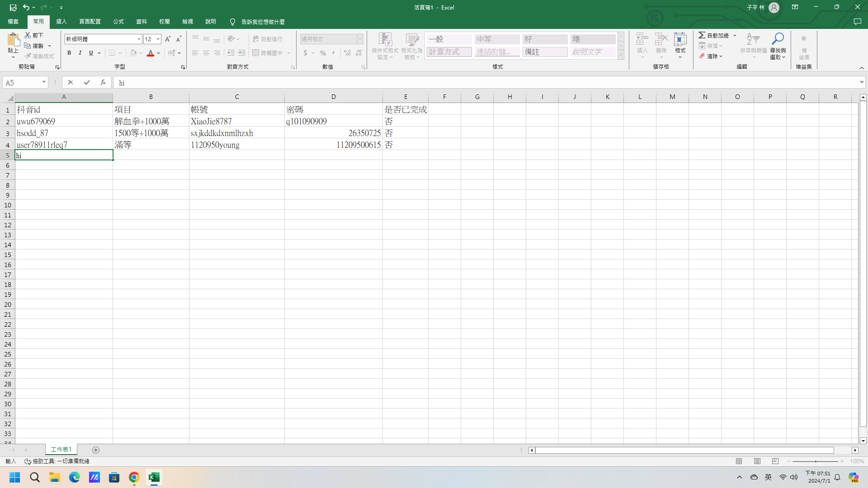
Task: Click the Paste clipboard icon
Action: tap(13, 39)
